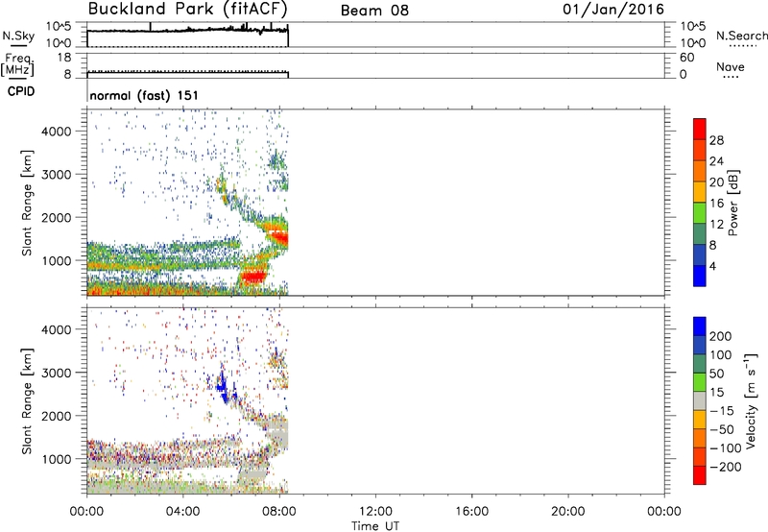Click the '3000' tick in velocity panel

[57, 373]
